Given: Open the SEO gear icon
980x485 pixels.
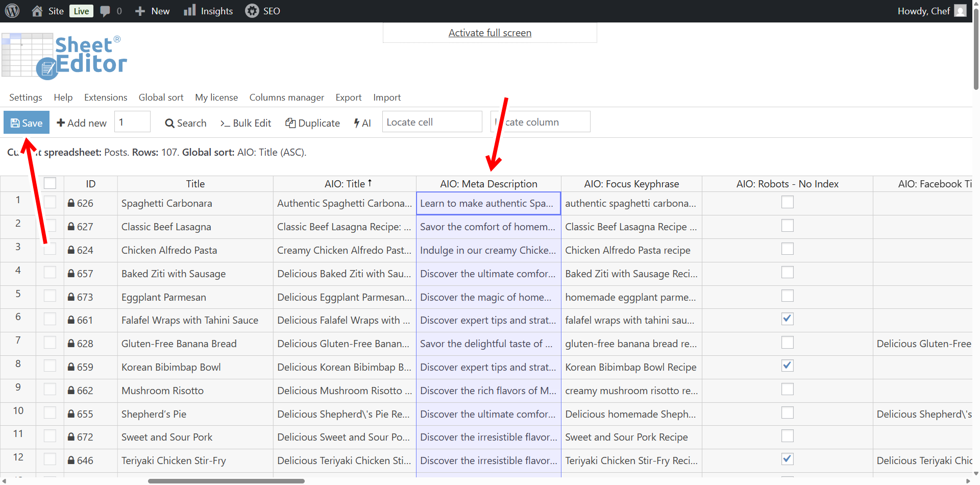Looking at the screenshot, I should coord(252,11).
